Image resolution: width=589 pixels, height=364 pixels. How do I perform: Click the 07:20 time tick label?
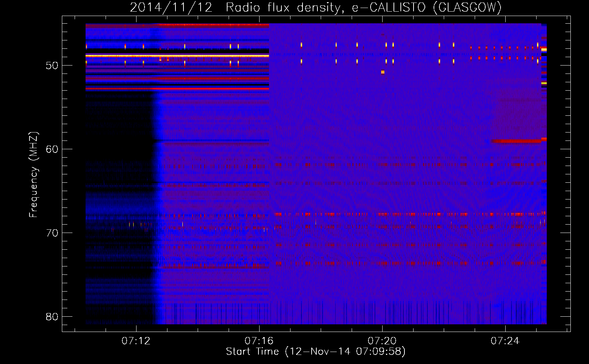point(382,341)
